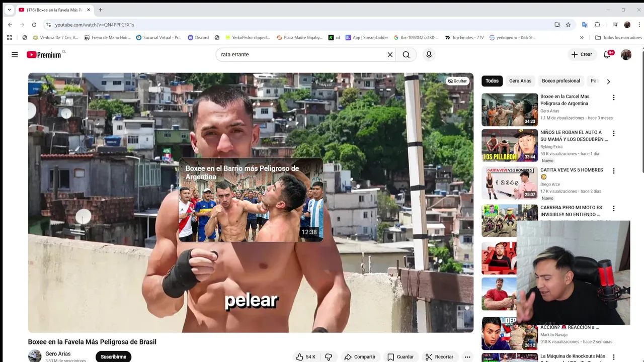Open the Gero Arias channel avatar
This screenshot has width=644, height=362.
(x=35, y=356)
